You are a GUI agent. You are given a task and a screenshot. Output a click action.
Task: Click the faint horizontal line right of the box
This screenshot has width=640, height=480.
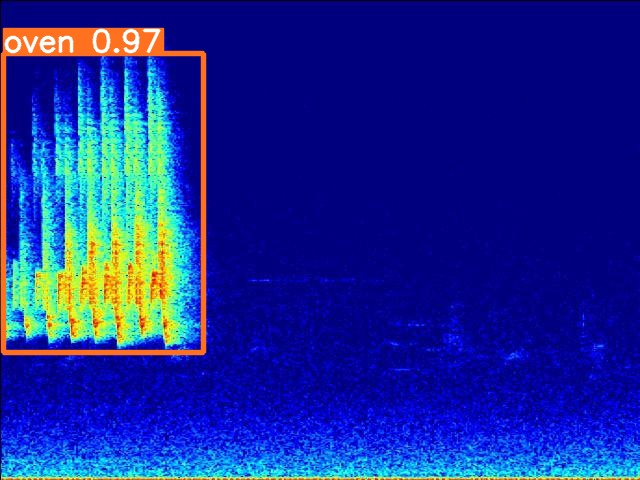tap(260, 280)
